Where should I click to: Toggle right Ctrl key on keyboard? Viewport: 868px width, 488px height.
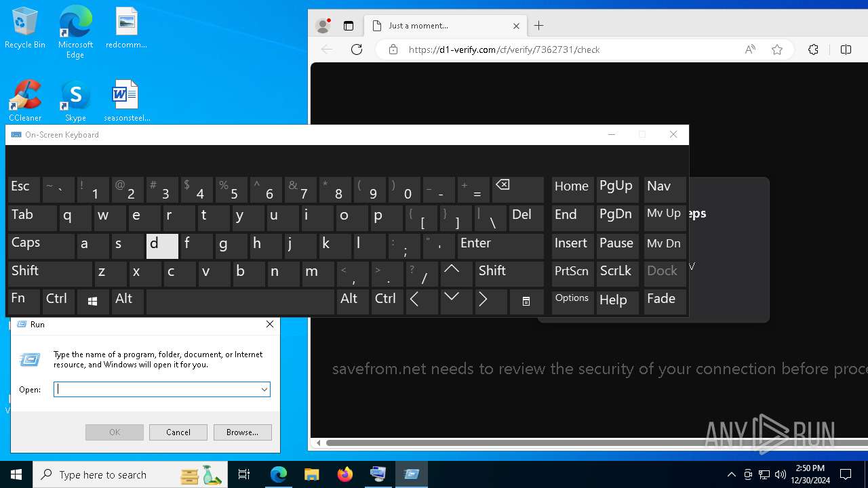click(387, 301)
